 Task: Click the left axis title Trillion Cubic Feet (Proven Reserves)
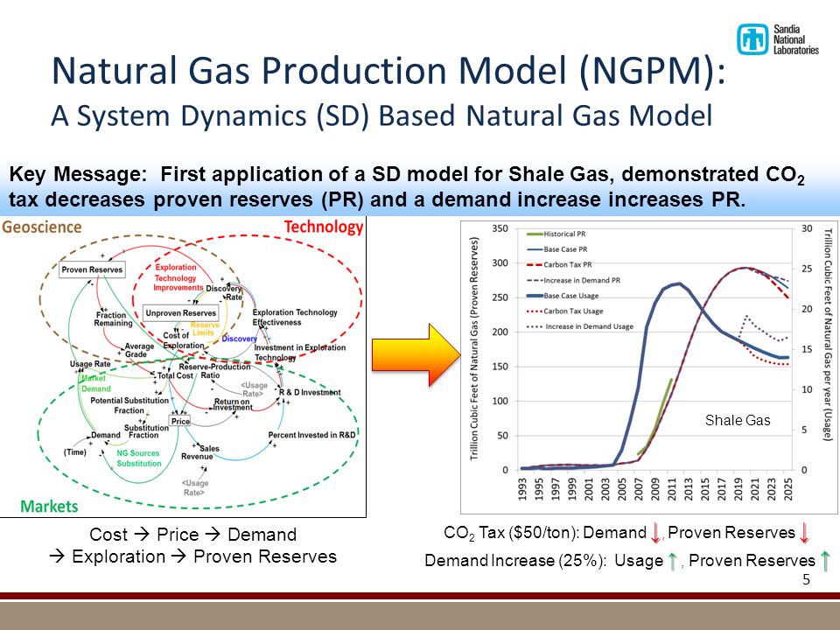[473, 349]
